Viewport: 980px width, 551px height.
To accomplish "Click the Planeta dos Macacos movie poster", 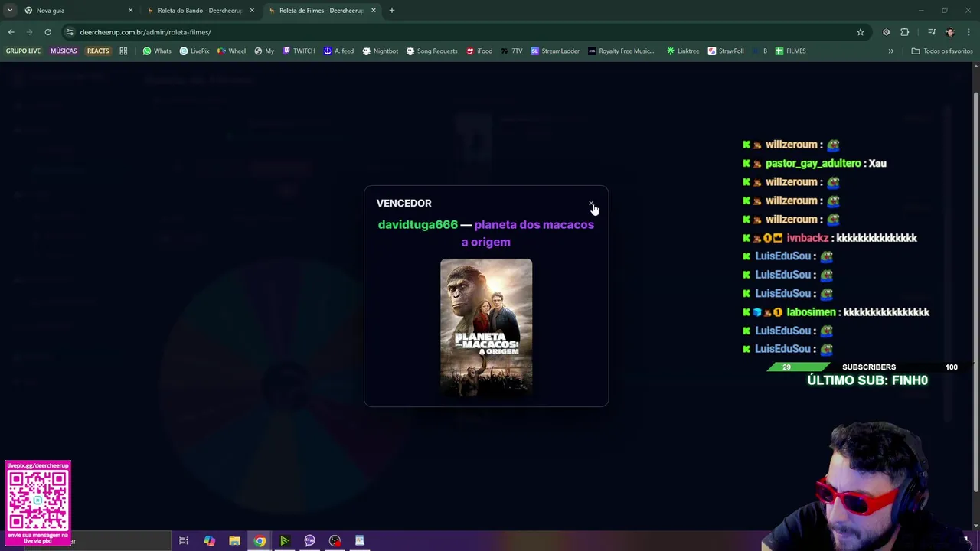I will click(x=486, y=328).
